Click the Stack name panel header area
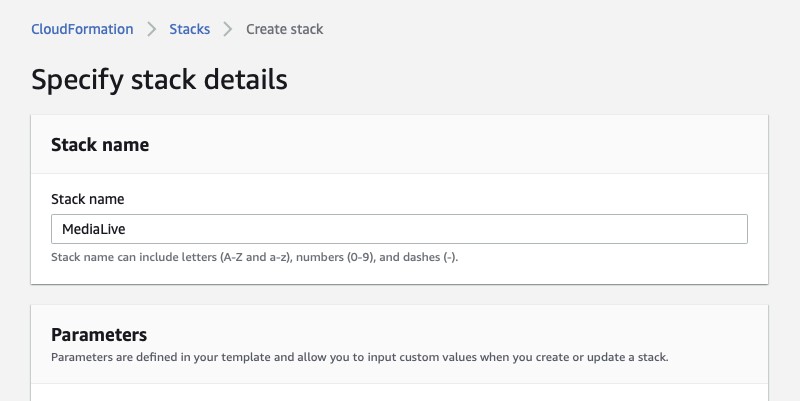800x401 pixels. point(399,145)
